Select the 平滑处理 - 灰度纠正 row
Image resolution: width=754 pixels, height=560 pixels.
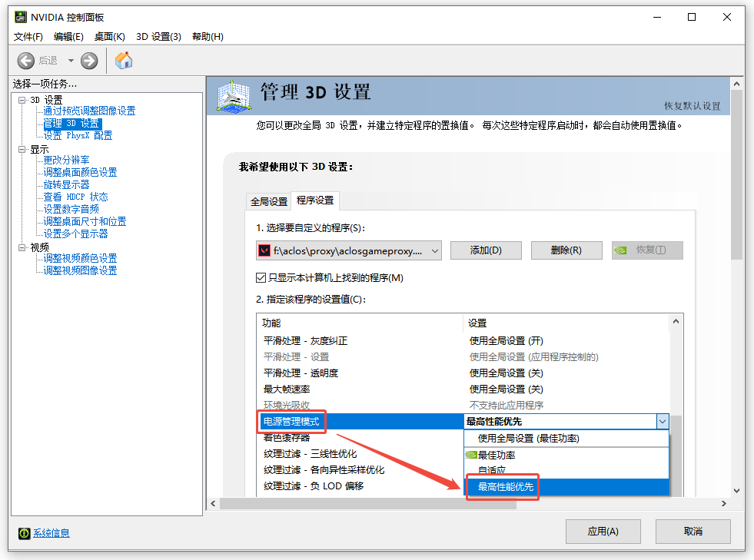point(463,341)
